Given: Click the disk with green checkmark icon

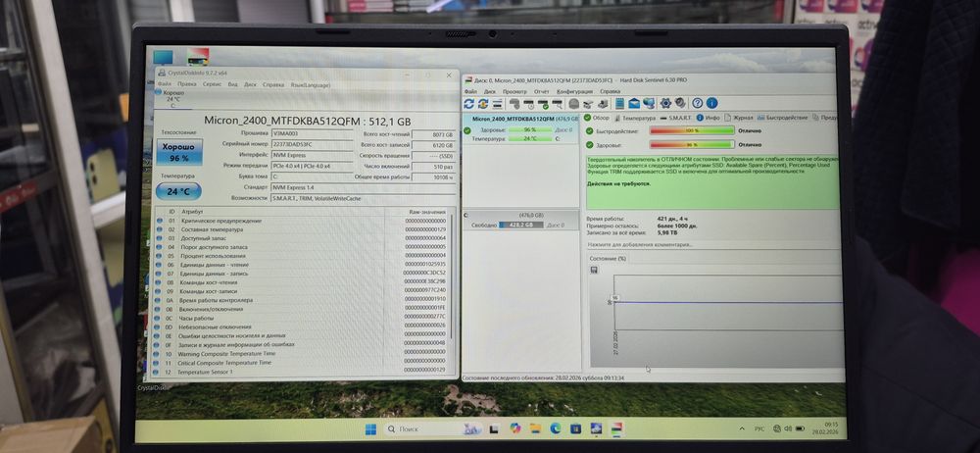Looking at the screenshot, I should coord(543,103).
